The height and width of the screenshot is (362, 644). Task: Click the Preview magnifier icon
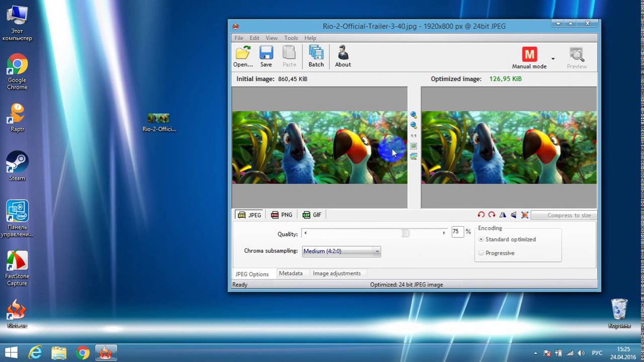pos(577,54)
